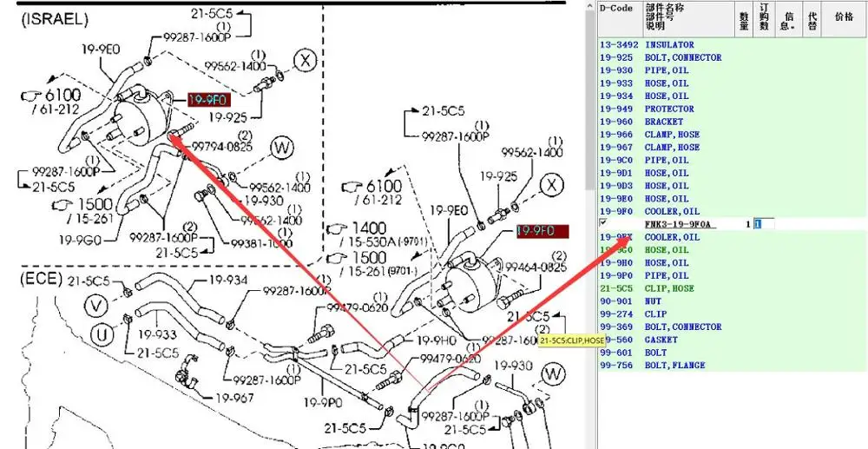Viewport: 868px width, 449px height.
Task: Click the D-Code column header
Action: pyautogui.click(x=620, y=19)
